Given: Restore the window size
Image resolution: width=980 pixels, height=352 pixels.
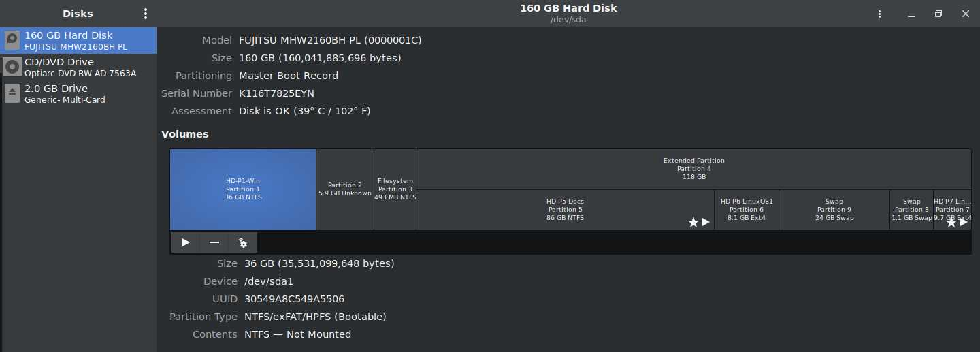Looking at the screenshot, I should 938,14.
